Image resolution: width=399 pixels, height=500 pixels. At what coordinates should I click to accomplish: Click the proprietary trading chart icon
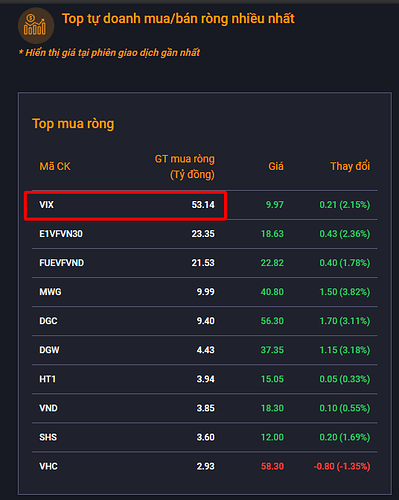(36, 26)
